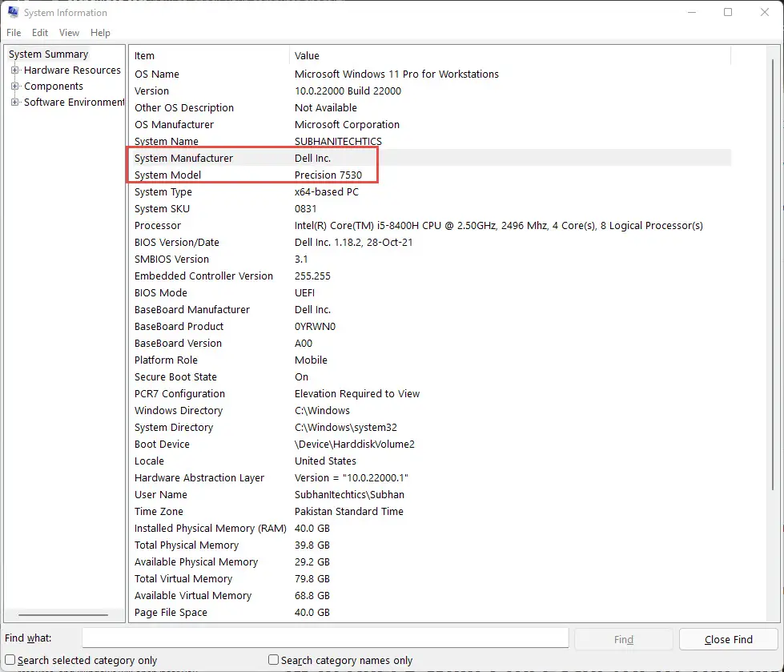784x672 pixels.
Task: Maximize the System Information window
Action: click(x=728, y=12)
